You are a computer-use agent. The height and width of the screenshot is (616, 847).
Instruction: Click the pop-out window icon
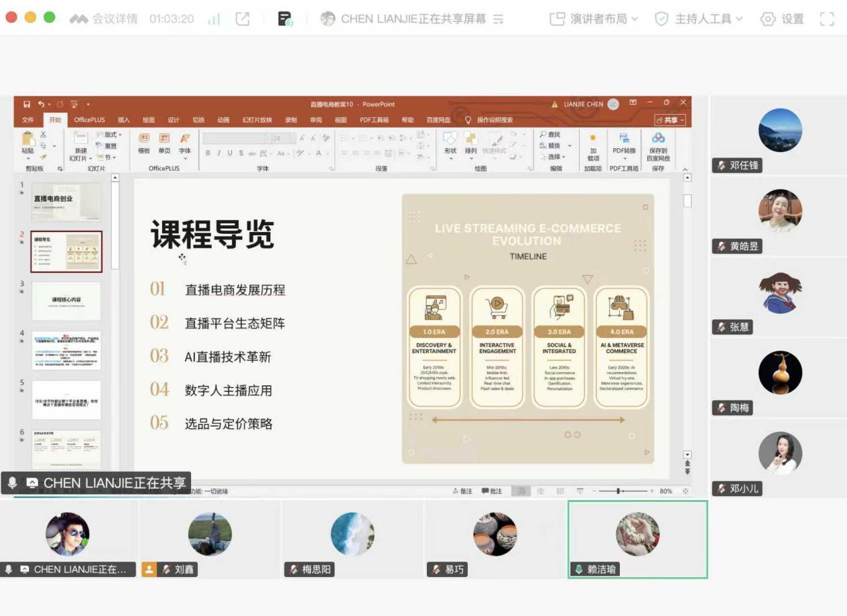pos(242,19)
